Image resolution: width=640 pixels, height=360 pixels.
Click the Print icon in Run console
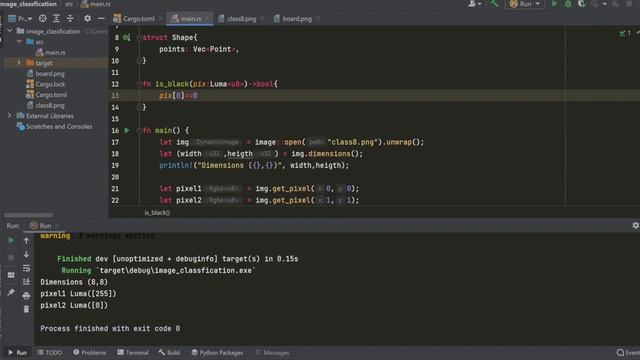tap(26, 296)
